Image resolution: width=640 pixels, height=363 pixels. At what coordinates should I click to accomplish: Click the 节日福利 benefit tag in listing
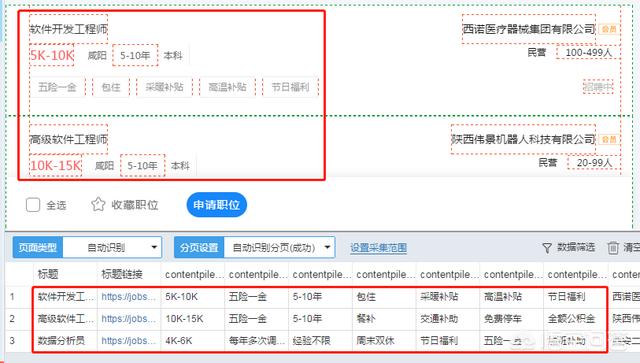pos(290,87)
